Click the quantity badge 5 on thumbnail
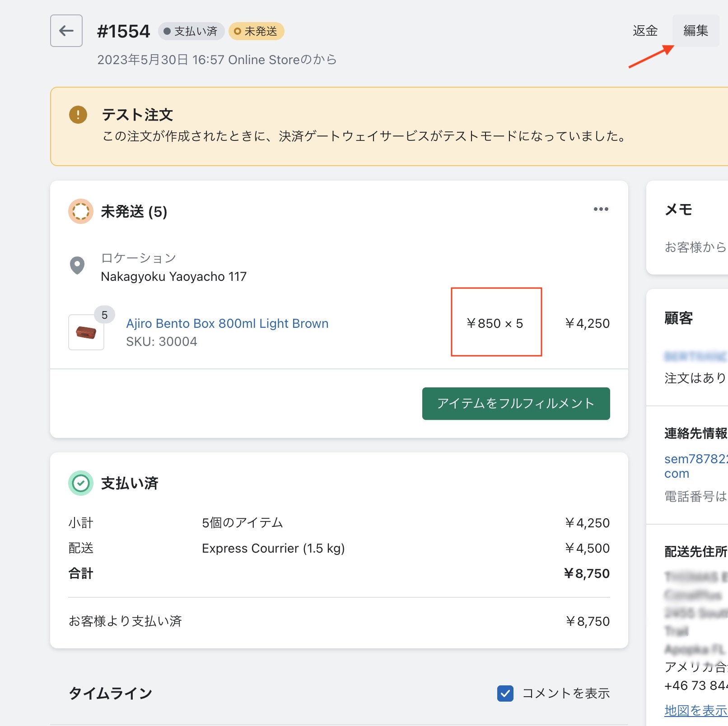Viewport: 728px width, 726px height. click(104, 315)
